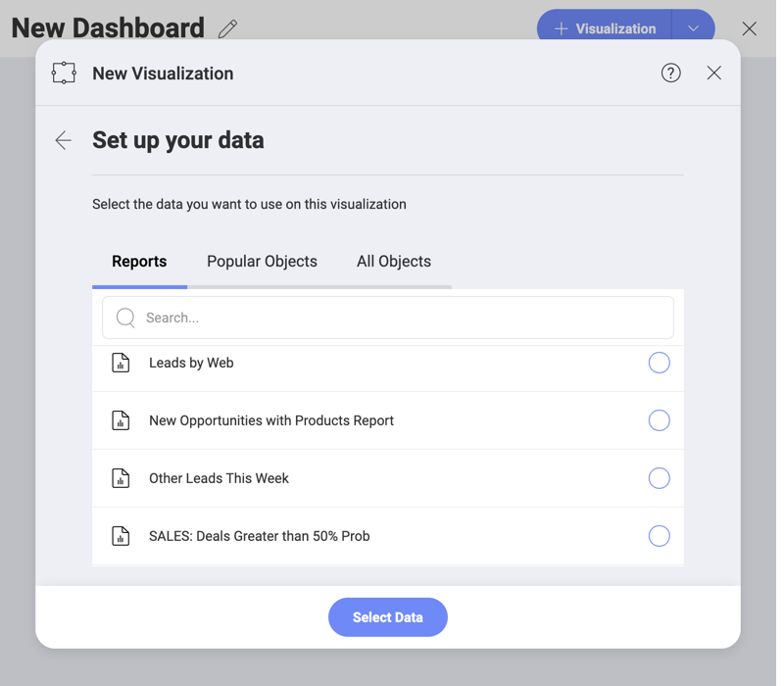784x686 pixels.
Task: Click the report icon for SALES: Deals Greater than 50%
Action: coord(121,536)
